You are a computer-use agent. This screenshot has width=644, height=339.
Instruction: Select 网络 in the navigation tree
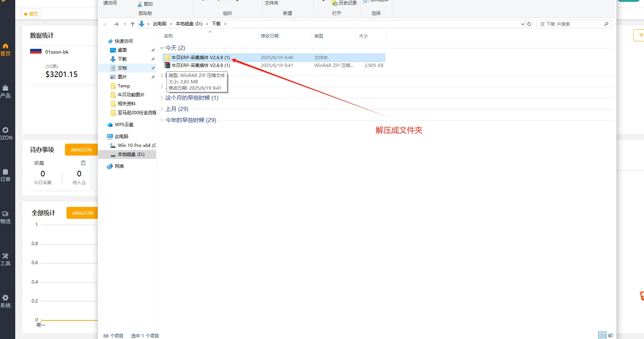(119, 166)
